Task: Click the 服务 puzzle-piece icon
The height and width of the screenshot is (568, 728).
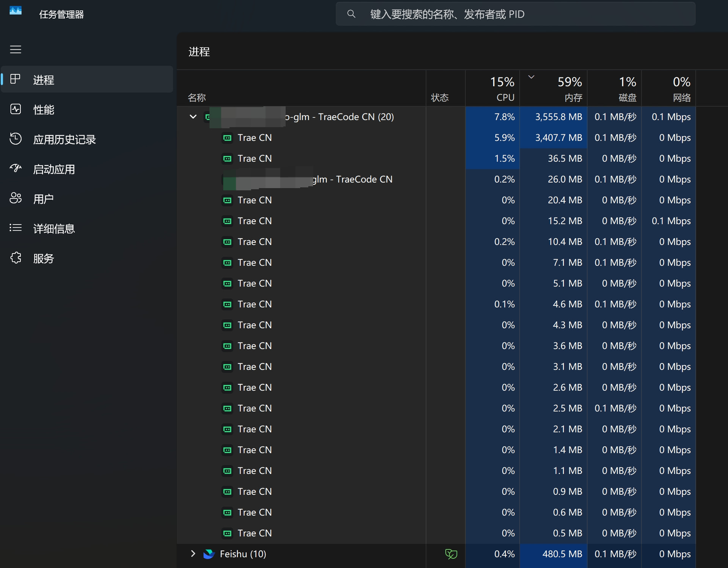Action: click(x=16, y=258)
